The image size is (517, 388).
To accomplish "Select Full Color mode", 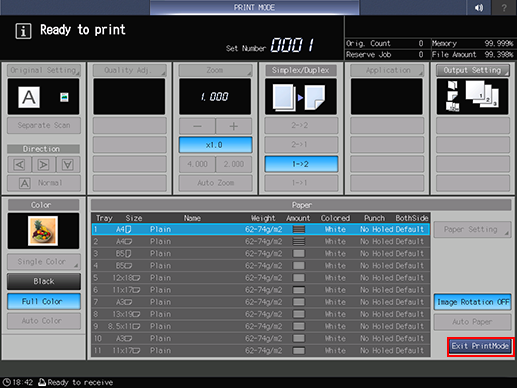I will tap(43, 302).
